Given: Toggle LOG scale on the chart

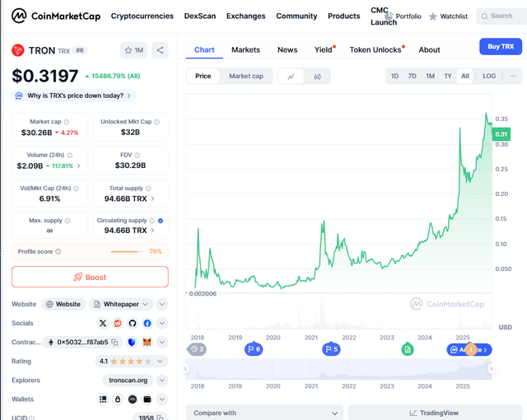Looking at the screenshot, I should point(489,77).
